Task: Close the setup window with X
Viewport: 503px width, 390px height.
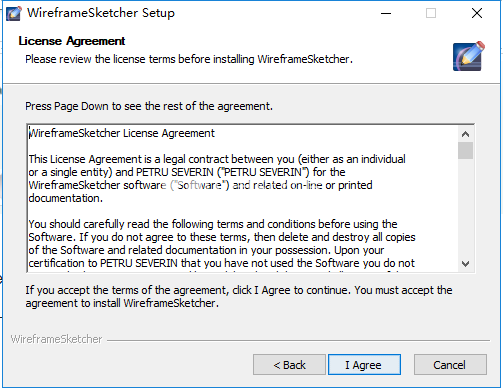Action: click(477, 13)
